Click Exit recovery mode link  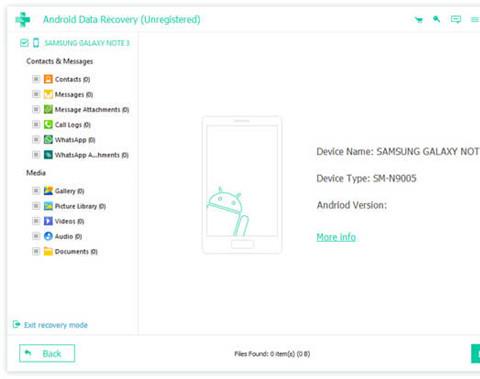[x=56, y=325]
